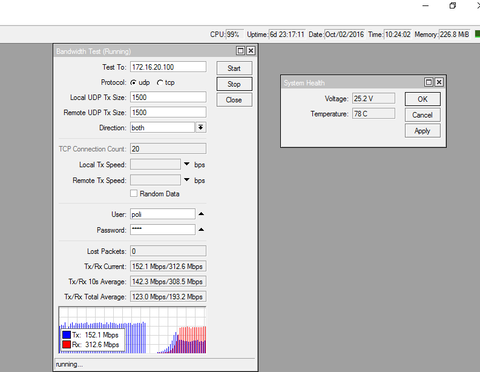Click Uptime value in status bar
The height and width of the screenshot is (372, 480).
[287, 34]
